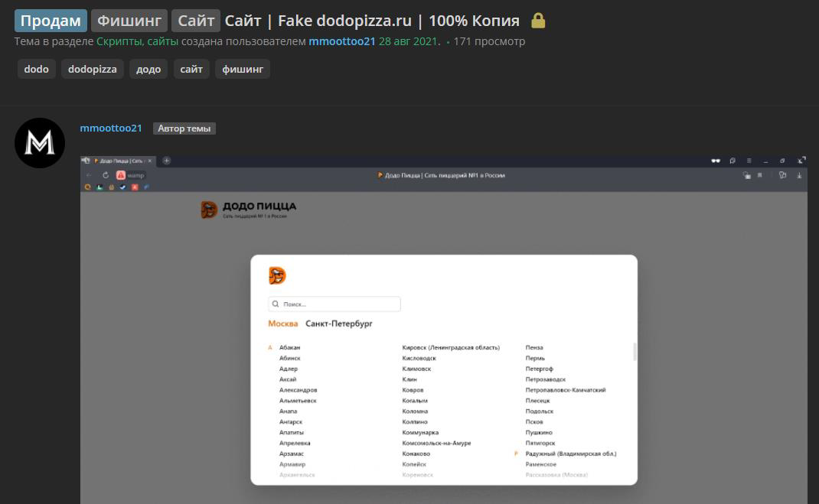Select the city Пенза
This screenshot has width=819, height=504.
(x=534, y=347)
